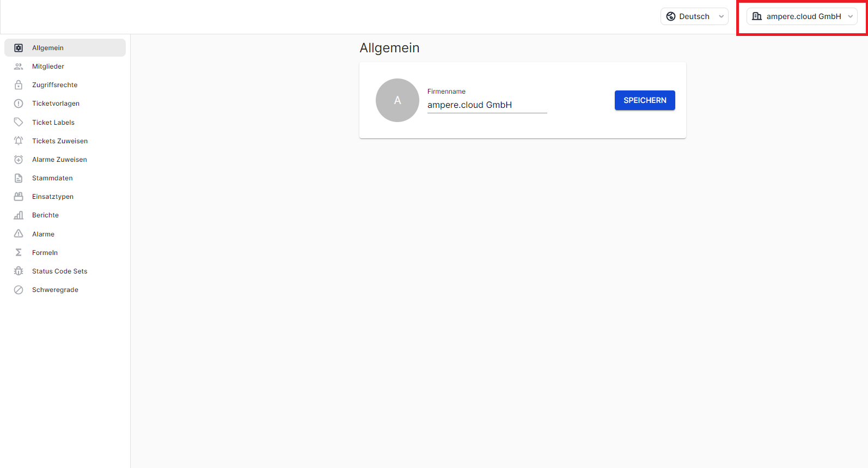Click the Firmenname text field

pos(487,105)
